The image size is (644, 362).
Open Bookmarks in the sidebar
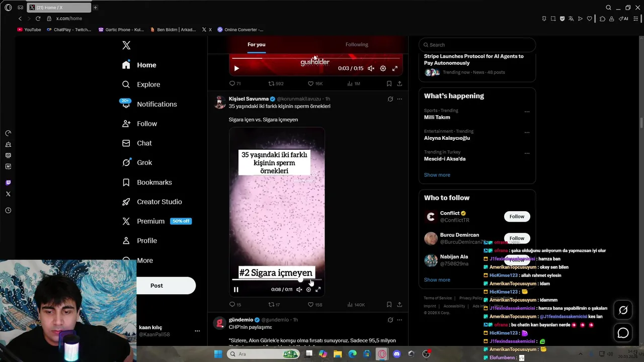[147, 182]
